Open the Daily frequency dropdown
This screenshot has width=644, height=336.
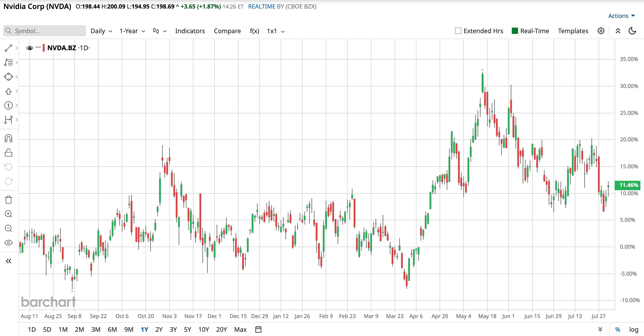pyautogui.click(x=101, y=31)
